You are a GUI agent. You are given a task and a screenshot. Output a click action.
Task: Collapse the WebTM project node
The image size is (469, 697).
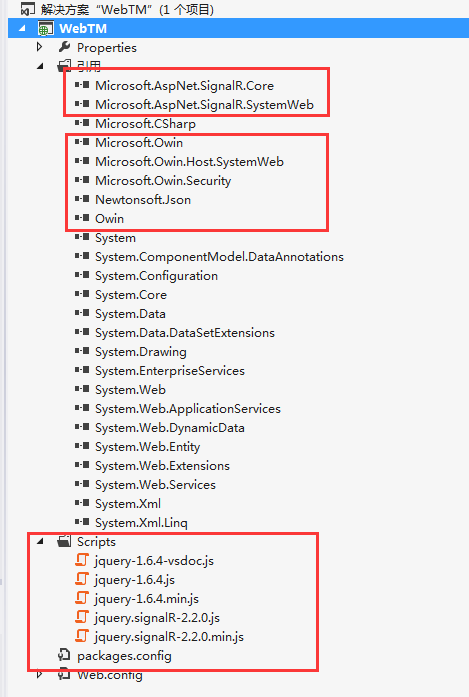pyautogui.click(x=22, y=29)
